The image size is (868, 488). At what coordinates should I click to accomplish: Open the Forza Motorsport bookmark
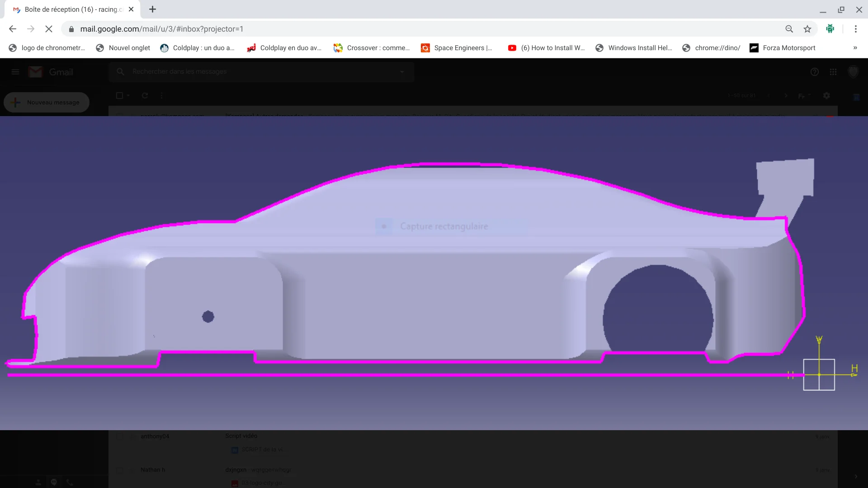(783, 48)
